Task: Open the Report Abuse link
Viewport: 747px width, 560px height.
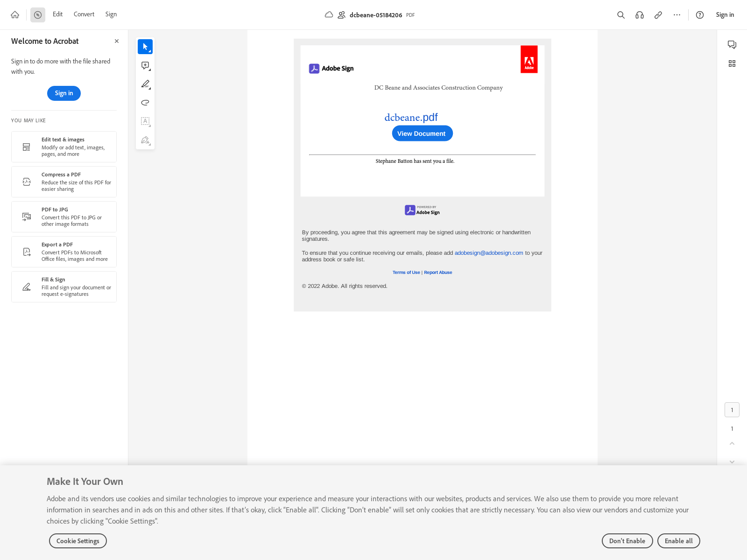Action: click(x=438, y=273)
